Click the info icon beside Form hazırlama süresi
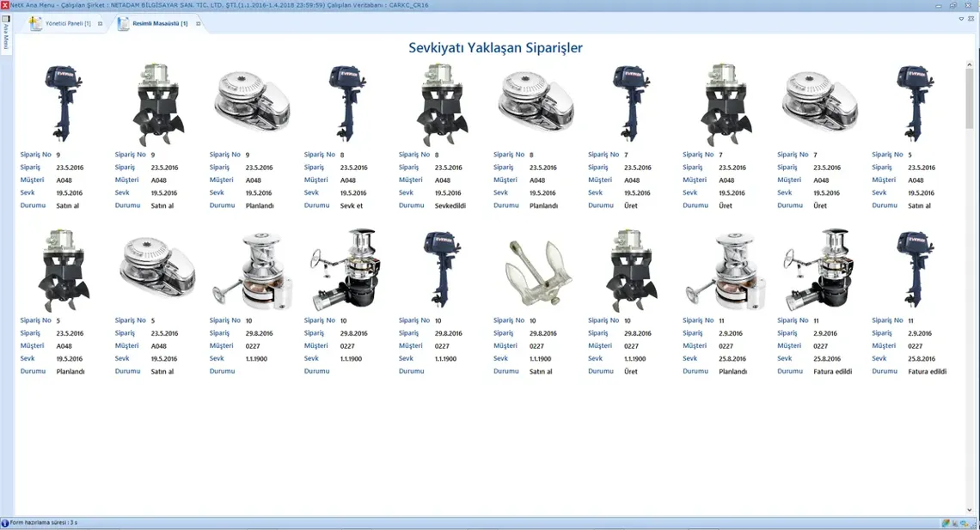This screenshot has height=530, width=980. click(x=5, y=523)
